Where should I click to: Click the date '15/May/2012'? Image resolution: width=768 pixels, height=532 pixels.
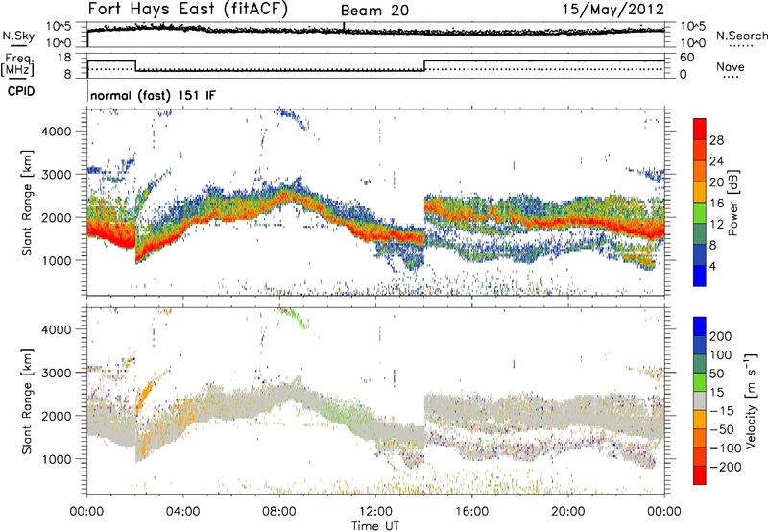612,9
